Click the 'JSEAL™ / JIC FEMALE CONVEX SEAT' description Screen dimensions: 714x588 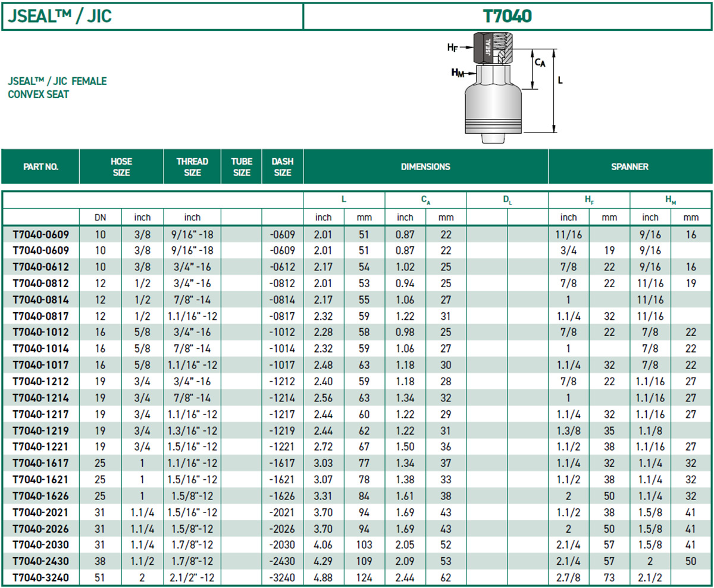57,87
